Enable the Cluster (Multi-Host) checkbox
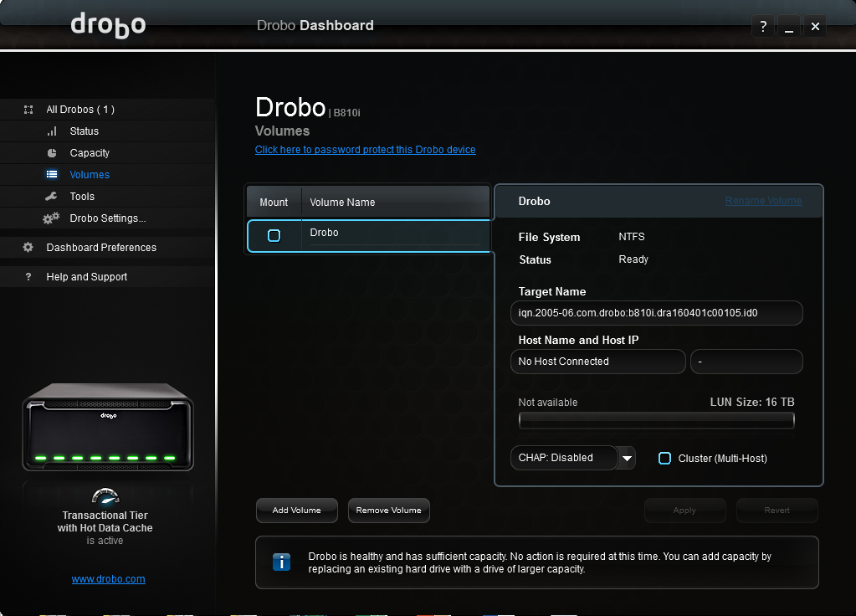 pyautogui.click(x=664, y=458)
